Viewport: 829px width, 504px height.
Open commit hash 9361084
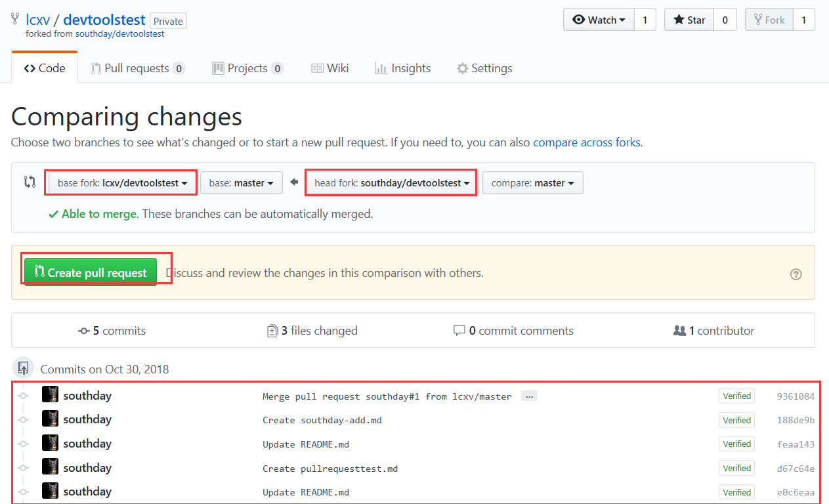pos(796,396)
